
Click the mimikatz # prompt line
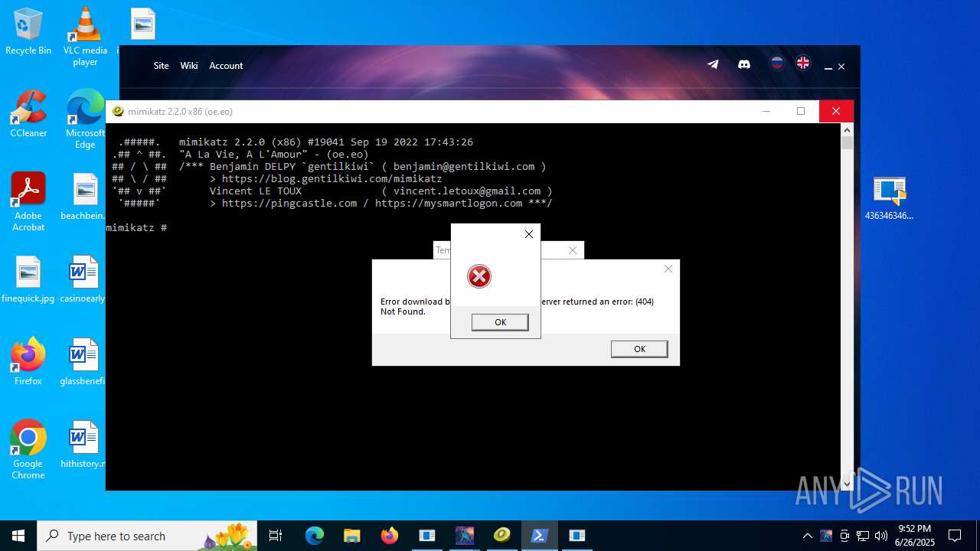click(136, 228)
